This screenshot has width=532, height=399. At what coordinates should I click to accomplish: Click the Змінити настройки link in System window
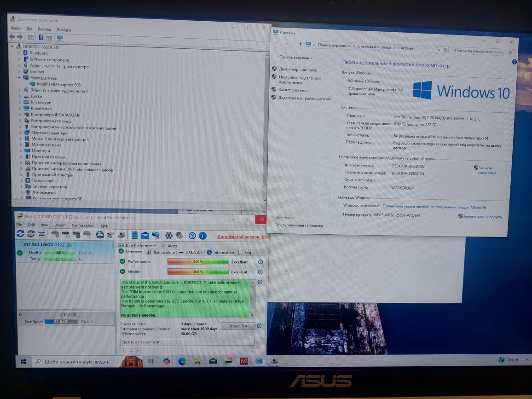pos(486,170)
